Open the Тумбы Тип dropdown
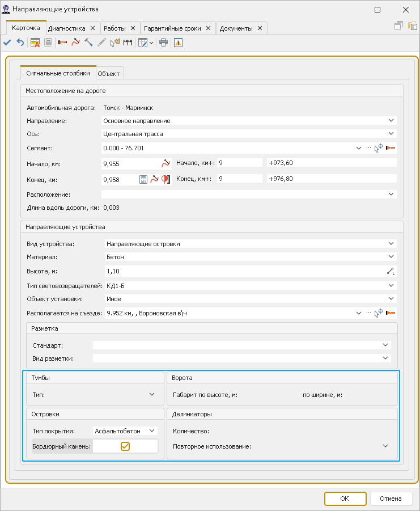The image size is (420, 511). 152,394
